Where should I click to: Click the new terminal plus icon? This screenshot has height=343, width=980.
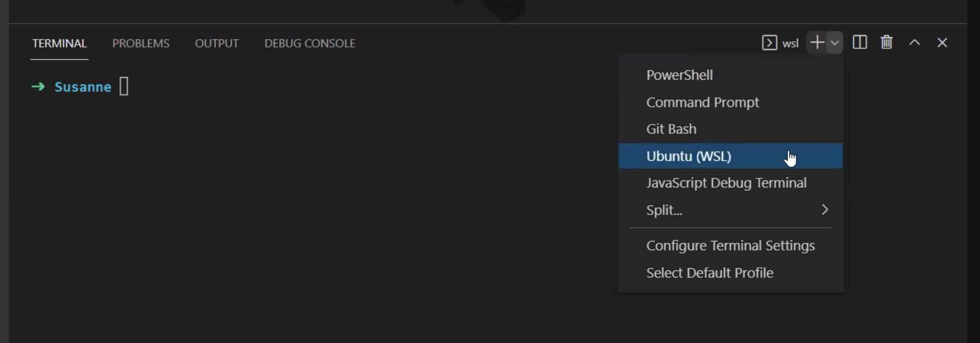(x=817, y=43)
